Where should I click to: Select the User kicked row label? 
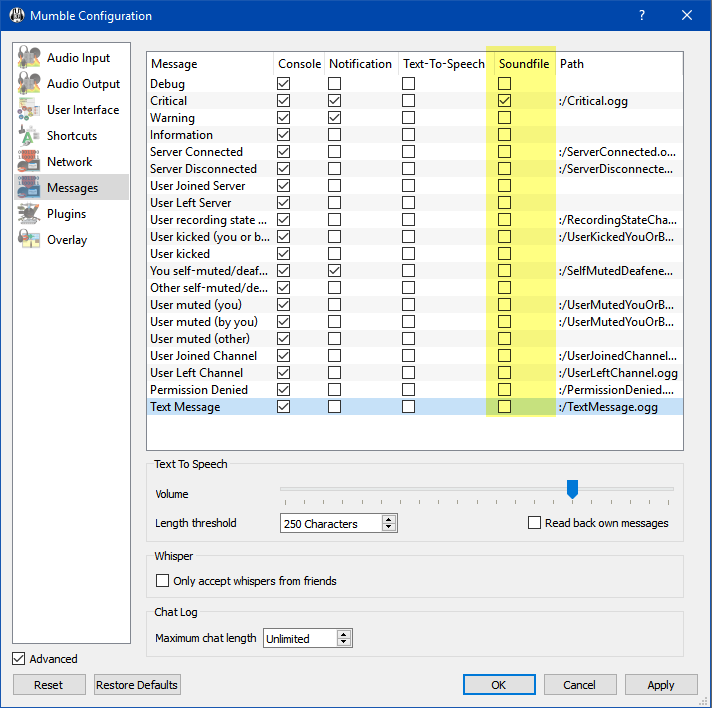pos(180,253)
